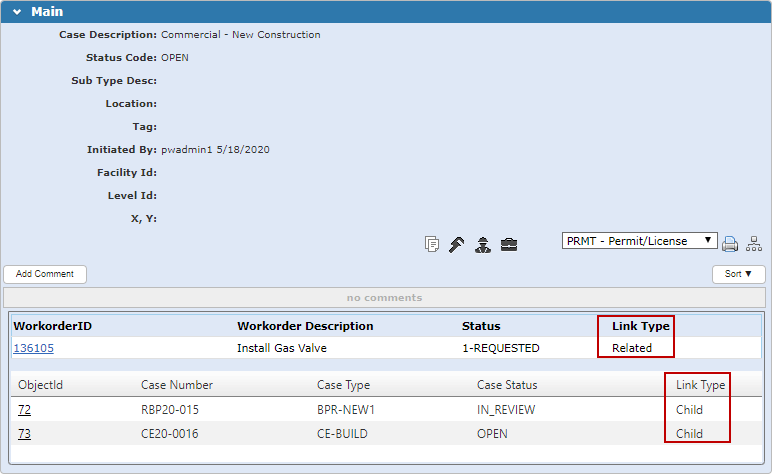Click the WorkorderID column header
Image resolution: width=772 pixels, height=474 pixels.
click(x=52, y=326)
